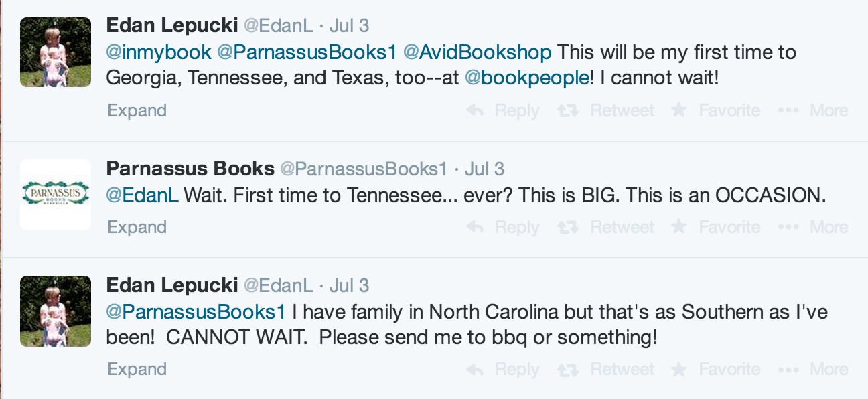Expand the Parnassus Books tweet
Image resolution: width=868 pixels, height=399 pixels.
coord(137,227)
